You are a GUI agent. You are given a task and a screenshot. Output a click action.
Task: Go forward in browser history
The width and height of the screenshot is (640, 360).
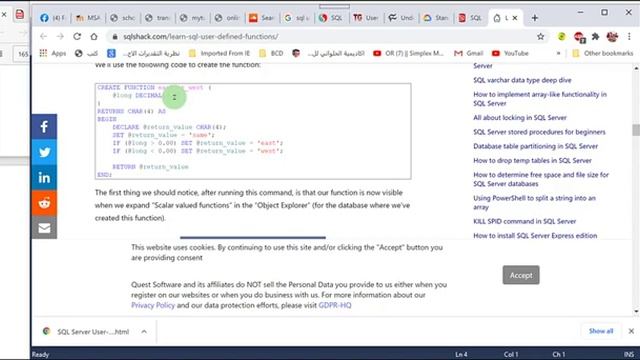(60, 36)
